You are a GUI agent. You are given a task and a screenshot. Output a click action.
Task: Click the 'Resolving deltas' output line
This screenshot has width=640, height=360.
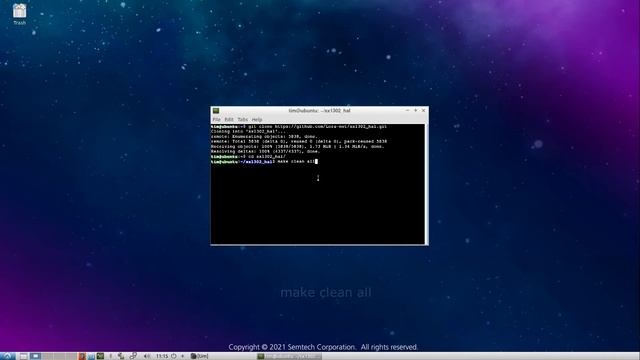point(266,151)
